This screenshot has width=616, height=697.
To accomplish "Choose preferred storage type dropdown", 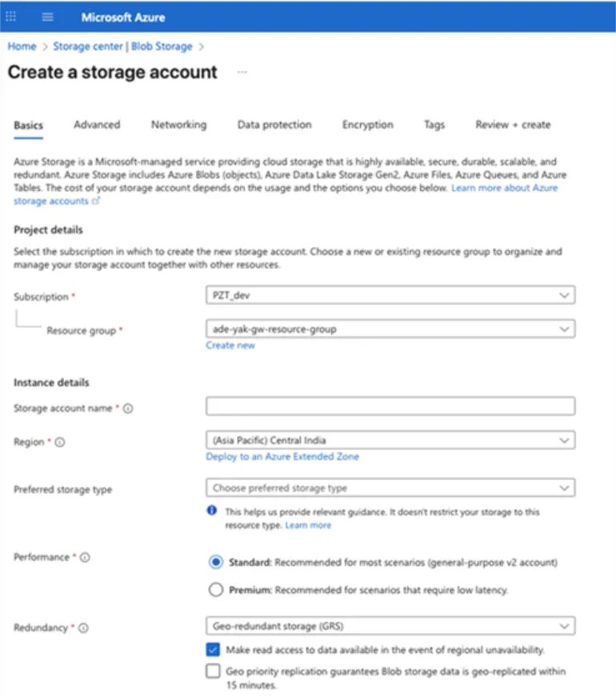I will point(390,487).
